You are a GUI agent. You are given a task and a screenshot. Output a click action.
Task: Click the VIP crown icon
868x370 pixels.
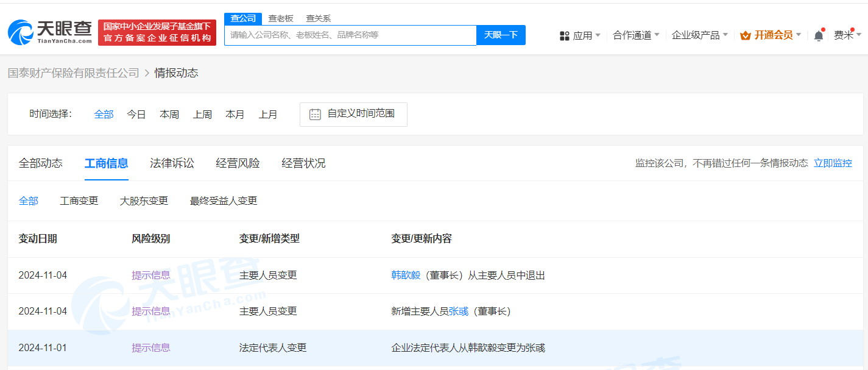tap(745, 35)
